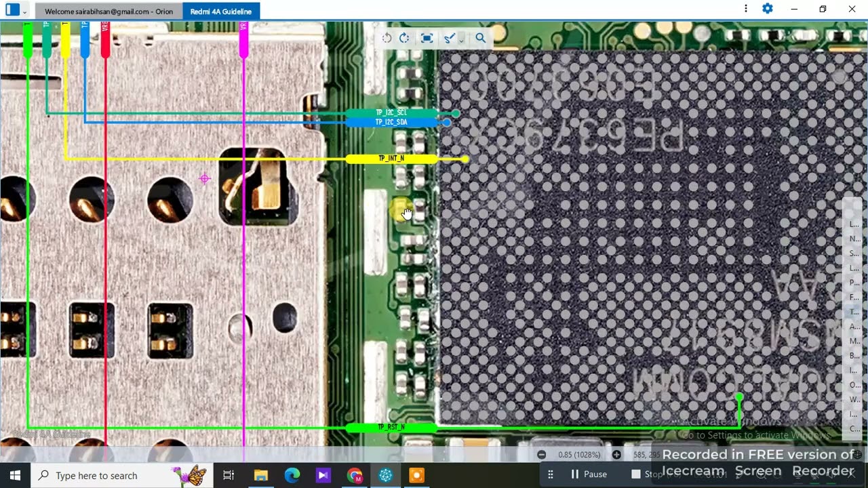Select the 'O...' row in side list
This screenshot has height=488, width=868.
pos(854,385)
